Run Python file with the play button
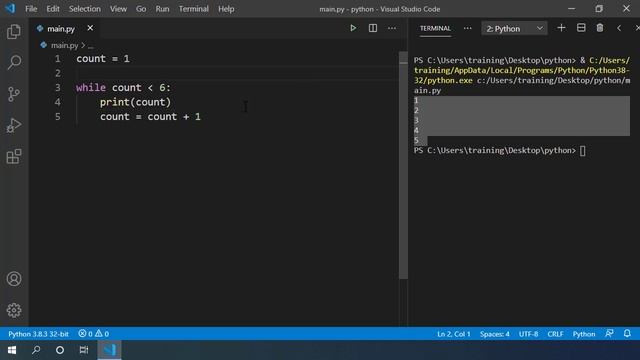 point(353,28)
